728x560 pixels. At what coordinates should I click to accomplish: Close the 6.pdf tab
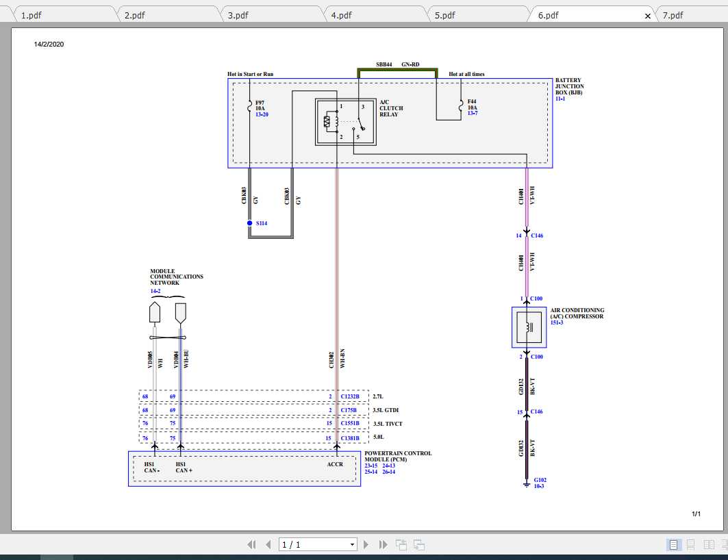(x=647, y=14)
